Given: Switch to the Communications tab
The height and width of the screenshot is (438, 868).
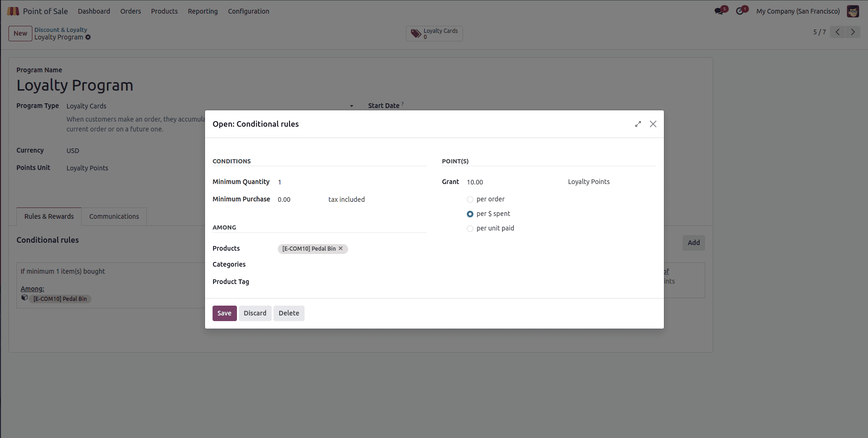Looking at the screenshot, I should (114, 216).
